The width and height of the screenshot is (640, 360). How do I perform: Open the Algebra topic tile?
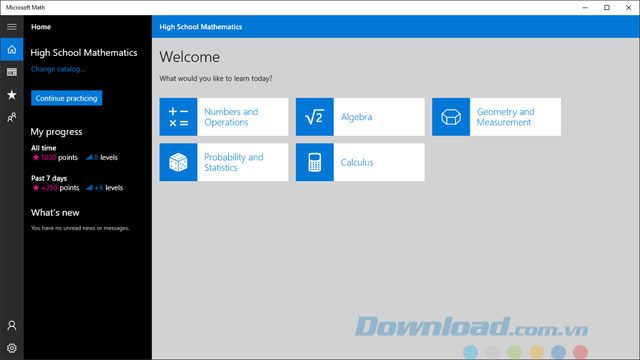point(360,117)
